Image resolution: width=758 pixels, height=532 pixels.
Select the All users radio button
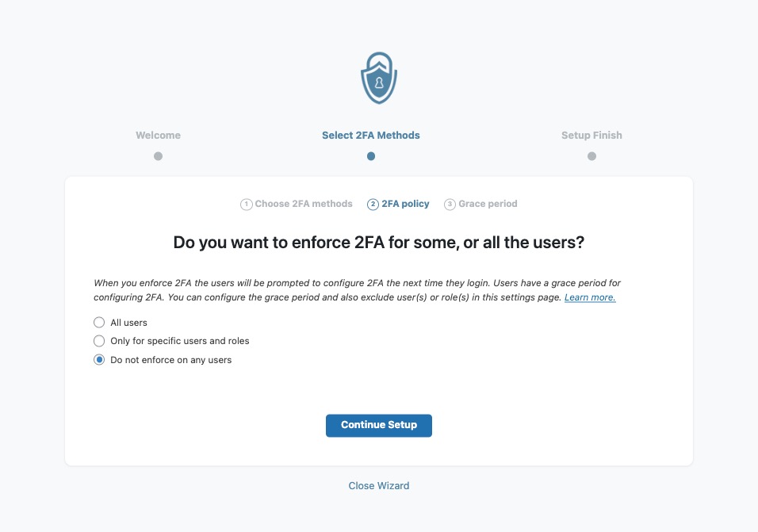[99, 323]
